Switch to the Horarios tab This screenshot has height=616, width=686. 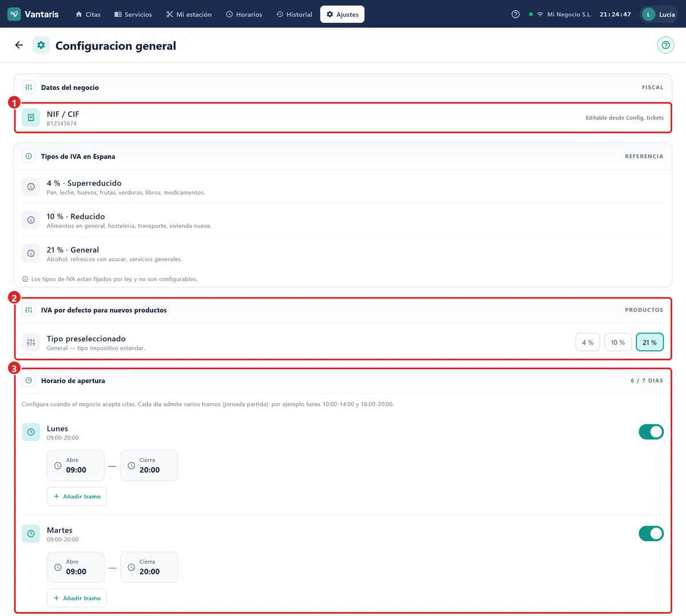[244, 14]
